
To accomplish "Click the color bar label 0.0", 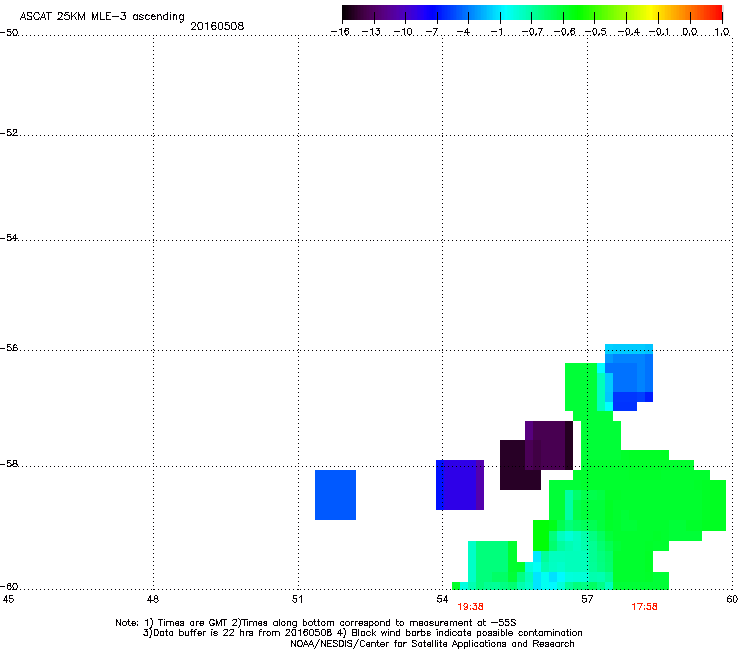I will pyautogui.click(x=690, y=32).
